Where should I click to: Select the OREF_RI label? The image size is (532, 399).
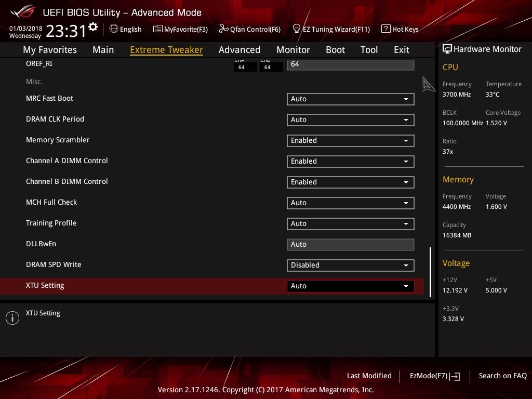pos(39,64)
